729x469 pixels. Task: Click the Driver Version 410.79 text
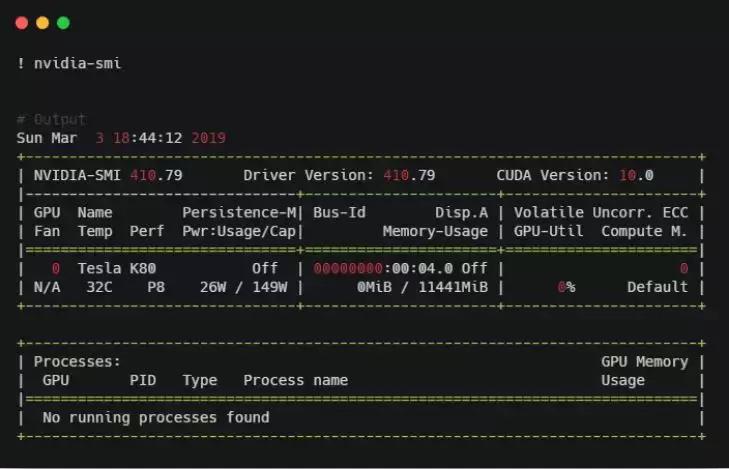[339, 175]
